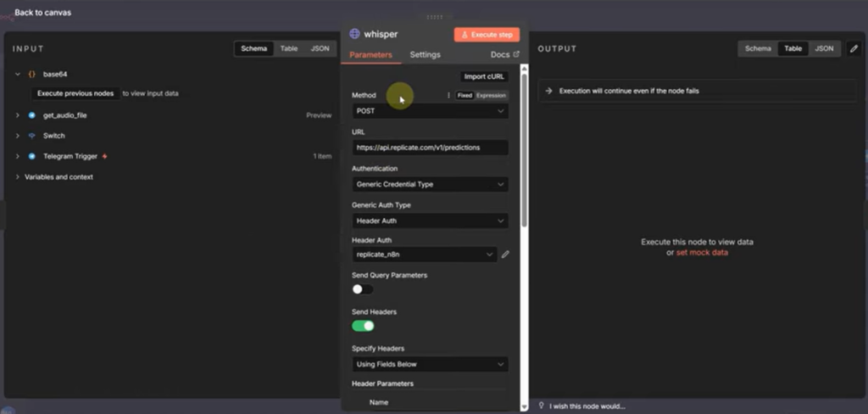Open the Method POST dropdown
The height and width of the screenshot is (414, 868).
(430, 111)
